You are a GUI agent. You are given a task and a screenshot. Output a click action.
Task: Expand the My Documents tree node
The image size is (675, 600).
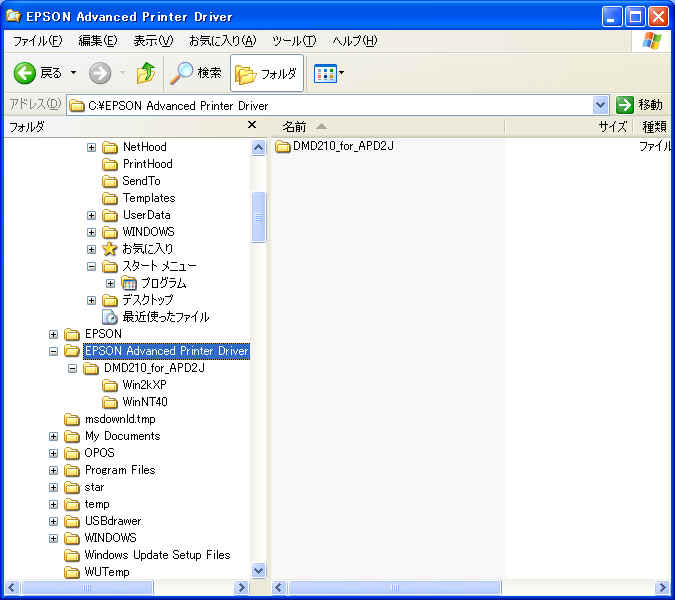(x=53, y=436)
